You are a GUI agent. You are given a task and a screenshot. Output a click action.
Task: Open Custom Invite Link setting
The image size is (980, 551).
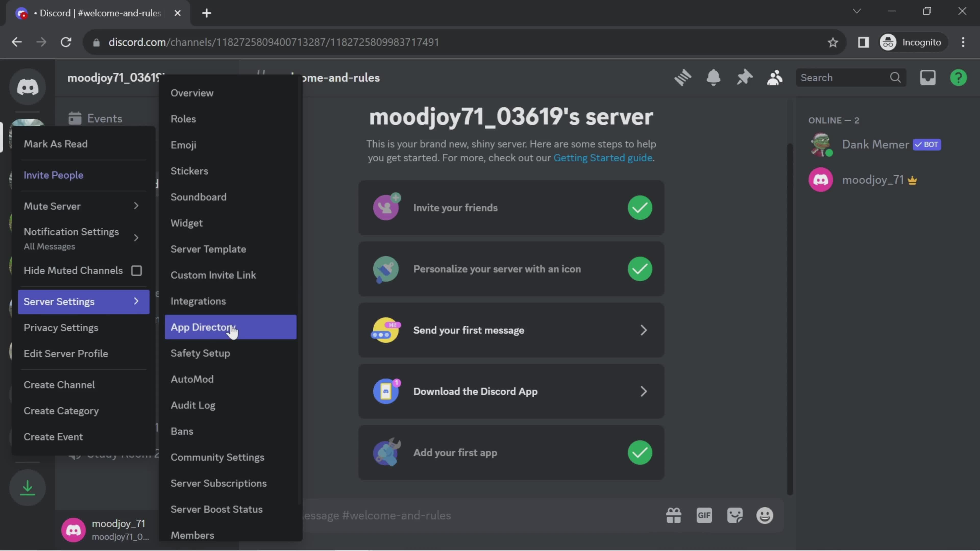pyautogui.click(x=230, y=275)
